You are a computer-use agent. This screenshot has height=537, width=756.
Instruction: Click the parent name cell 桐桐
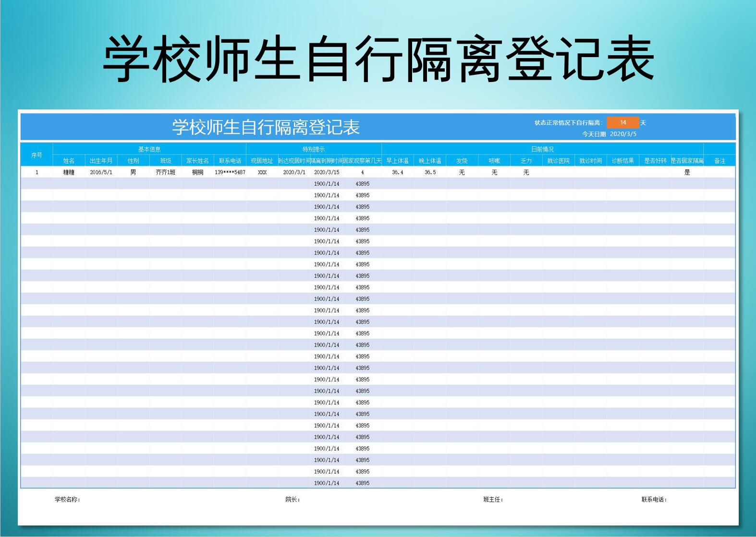pyautogui.click(x=197, y=172)
